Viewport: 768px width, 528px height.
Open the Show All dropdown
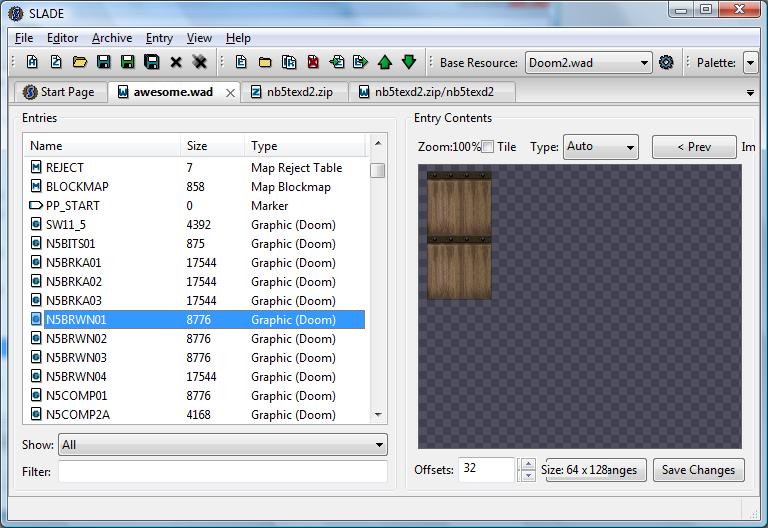(223, 445)
